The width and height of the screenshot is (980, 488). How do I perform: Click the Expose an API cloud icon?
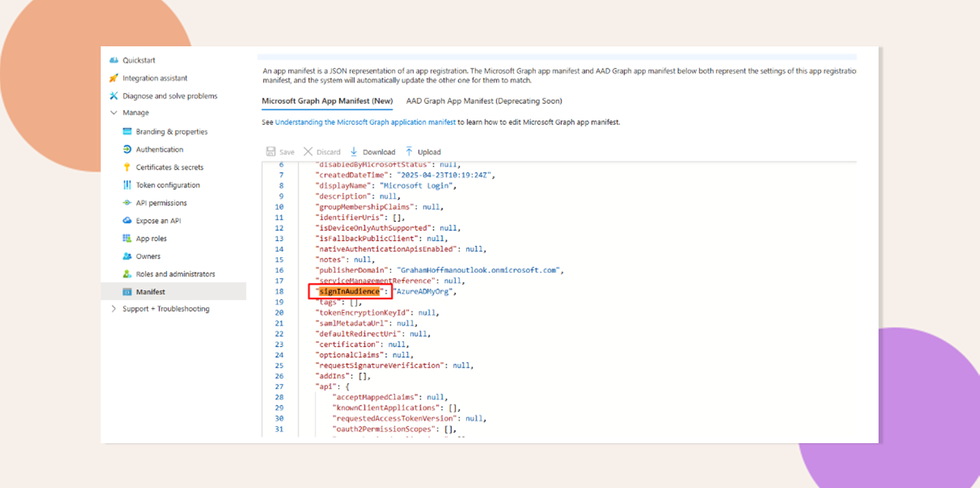coord(127,220)
